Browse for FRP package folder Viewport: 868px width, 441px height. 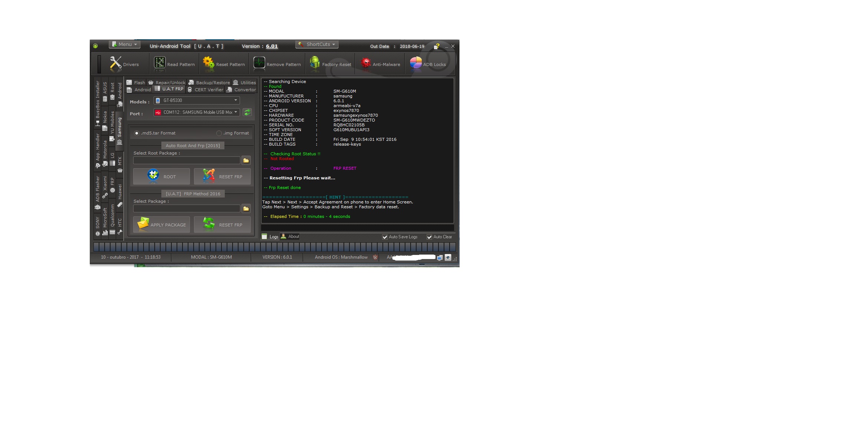point(246,209)
